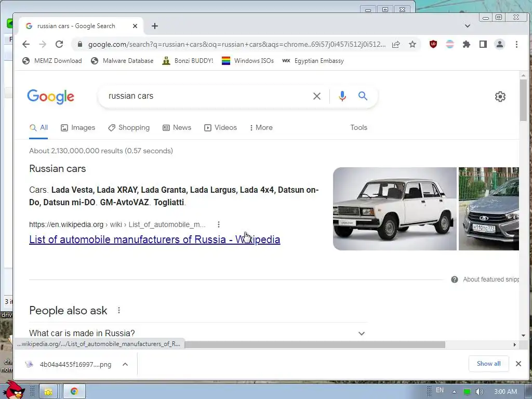Image resolution: width=532 pixels, height=399 pixels.
Task: Open the Malware Database bookmark
Action: (x=122, y=61)
